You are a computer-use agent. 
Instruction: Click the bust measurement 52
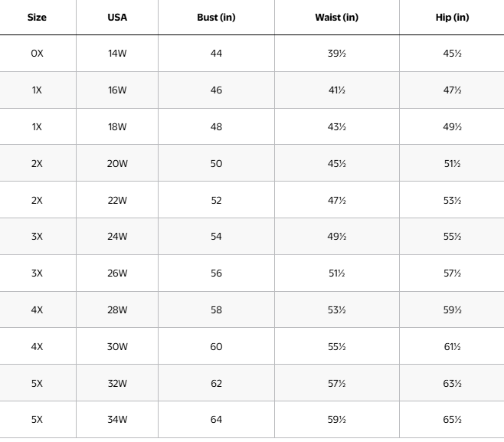(x=216, y=200)
